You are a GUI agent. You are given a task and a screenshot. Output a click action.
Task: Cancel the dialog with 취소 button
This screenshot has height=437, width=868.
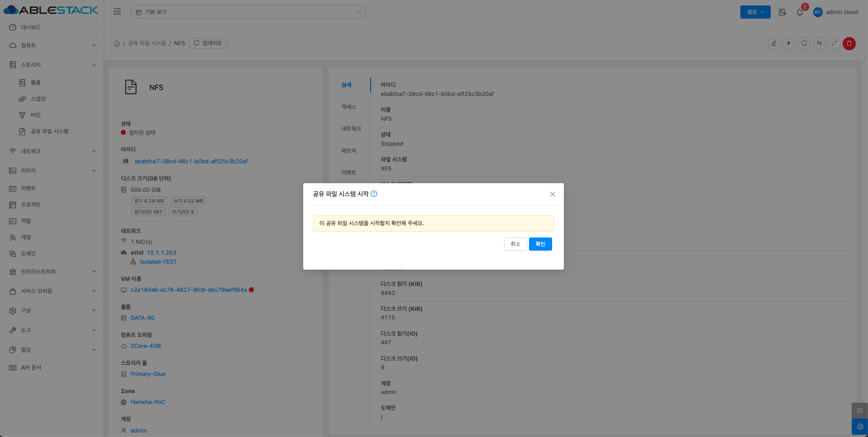[x=515, y=244]
